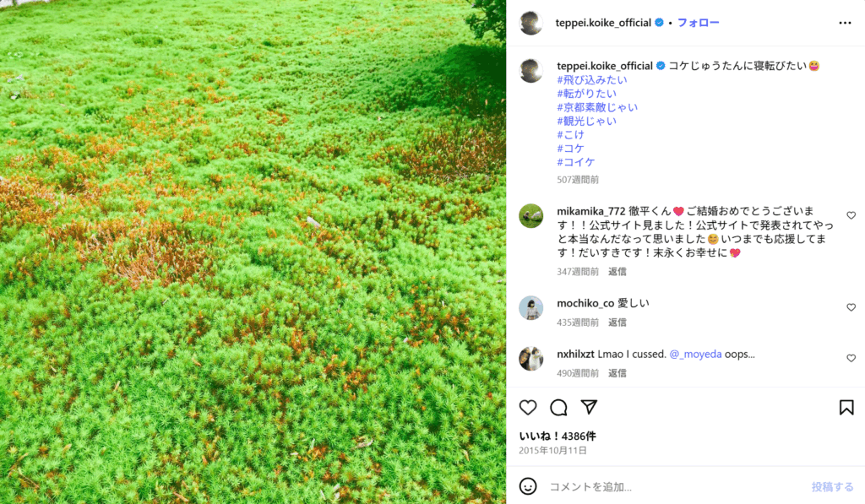Viewport: 865px width, 504px height.
Task: Open the comment bubble icon
Action: (x=558, y=408)
